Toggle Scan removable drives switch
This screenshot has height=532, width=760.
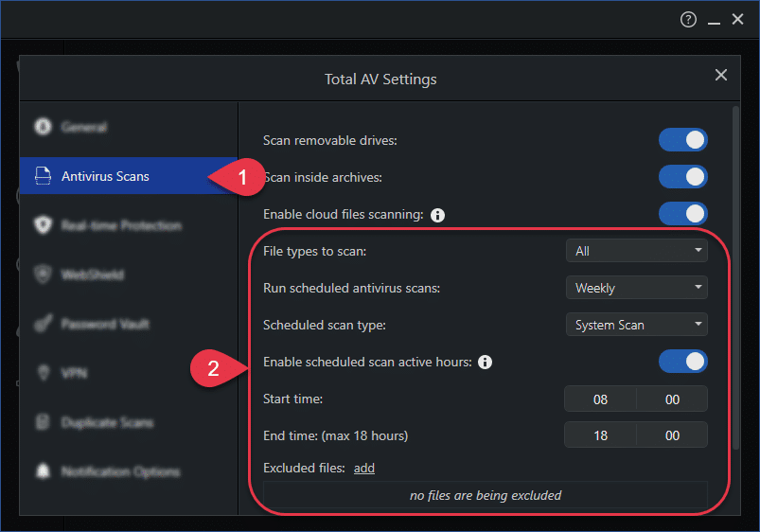click(x=683, y=140)
